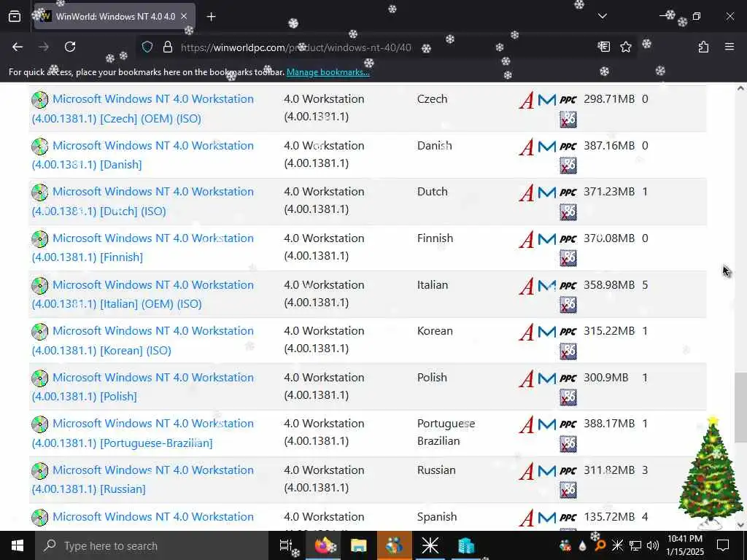Image resolution: width=747 pixels, height=560 pixels.
Task: Click the PPC icon in Dutch row
Action: pyautogui.click(x=568, y=192)
